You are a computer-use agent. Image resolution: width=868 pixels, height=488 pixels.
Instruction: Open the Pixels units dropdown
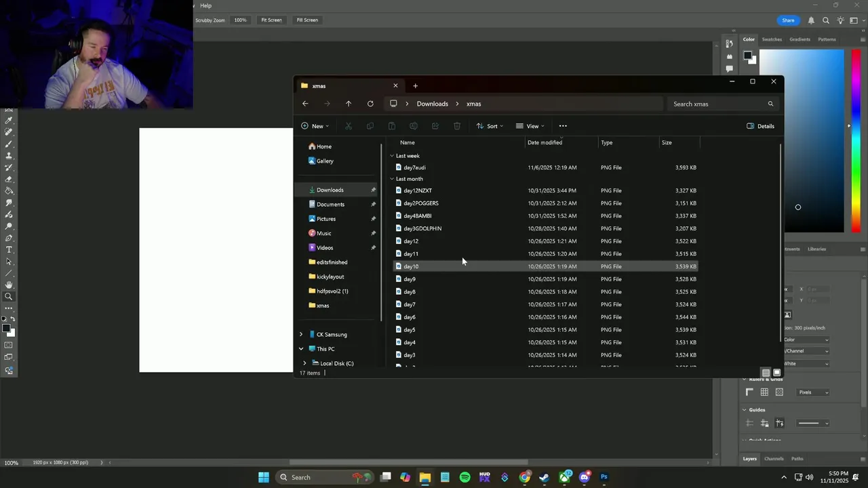click(813, 392)
